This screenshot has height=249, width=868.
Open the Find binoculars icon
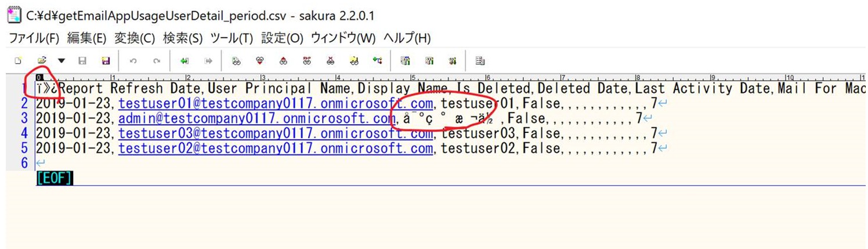tap(236, 61)
